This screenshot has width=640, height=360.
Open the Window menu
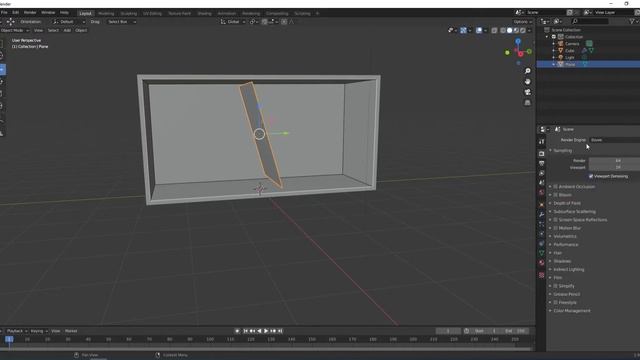pyautogui.click(x=48, y=13)
